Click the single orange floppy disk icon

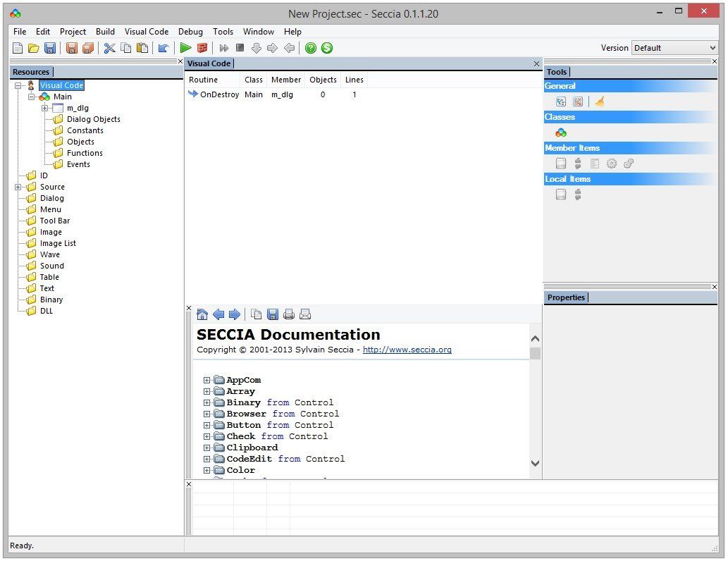click(x=71, y=48)
